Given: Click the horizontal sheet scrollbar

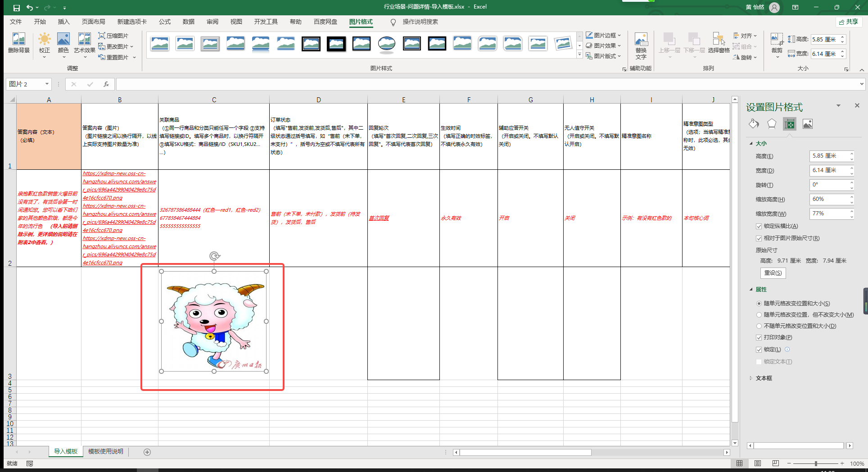Looking at the screenshot, I should tap(525, 452).
